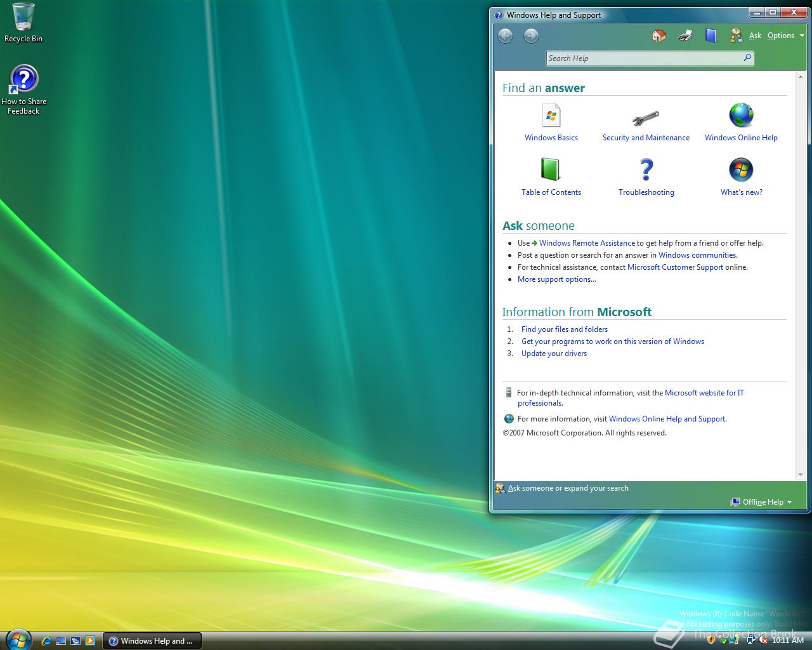Open the Windows Basics document icon

point(551,116)
